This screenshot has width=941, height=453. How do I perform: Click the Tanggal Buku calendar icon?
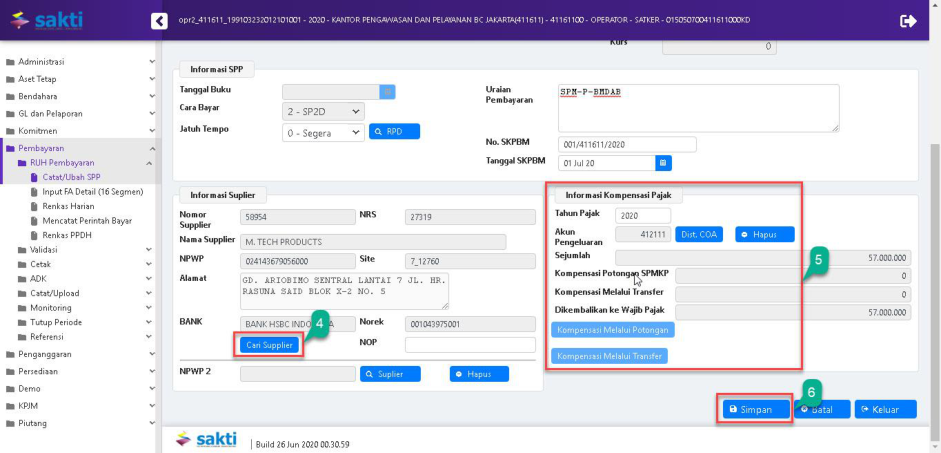388,91
